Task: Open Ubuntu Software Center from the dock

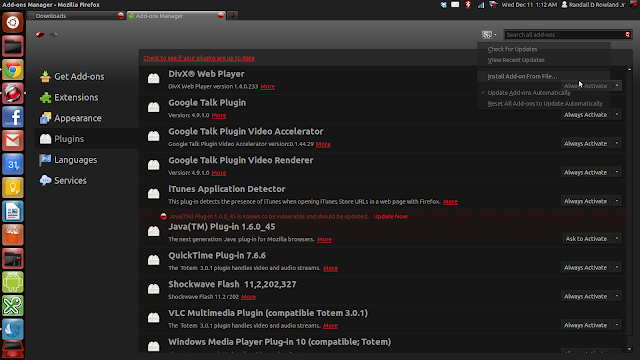Action: coord(13,235)
